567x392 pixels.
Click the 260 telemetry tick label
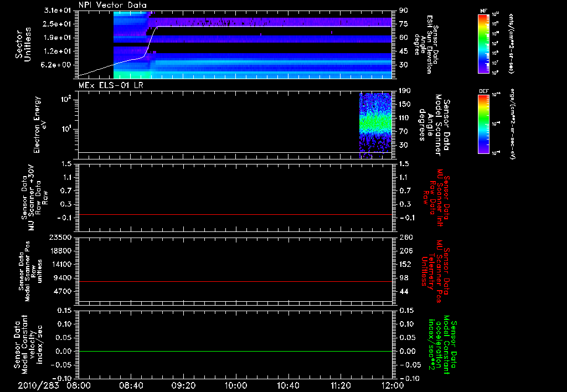[x=406, y=237]
